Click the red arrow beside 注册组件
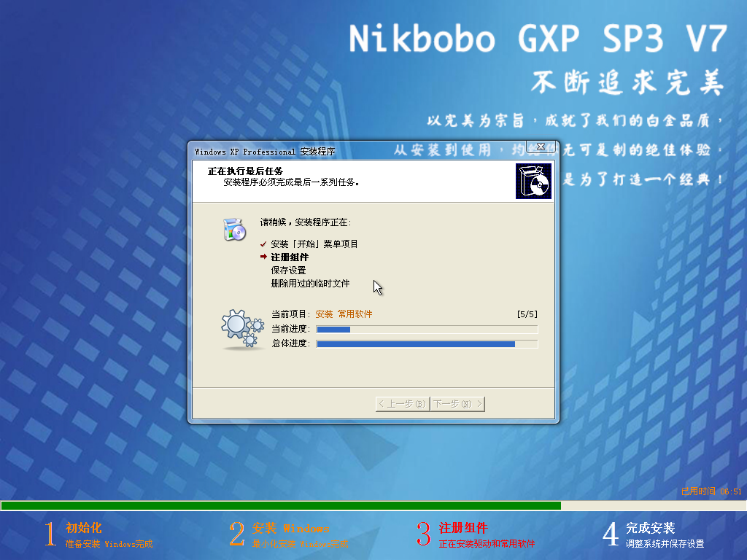Screen dimensions: 747x560 [x=263, y=257]
